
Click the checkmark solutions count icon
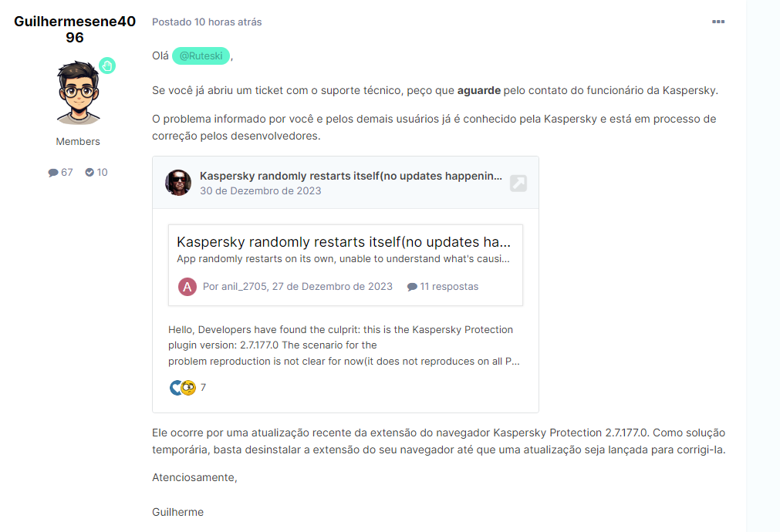pyautogui.click(x=89, y=173)
